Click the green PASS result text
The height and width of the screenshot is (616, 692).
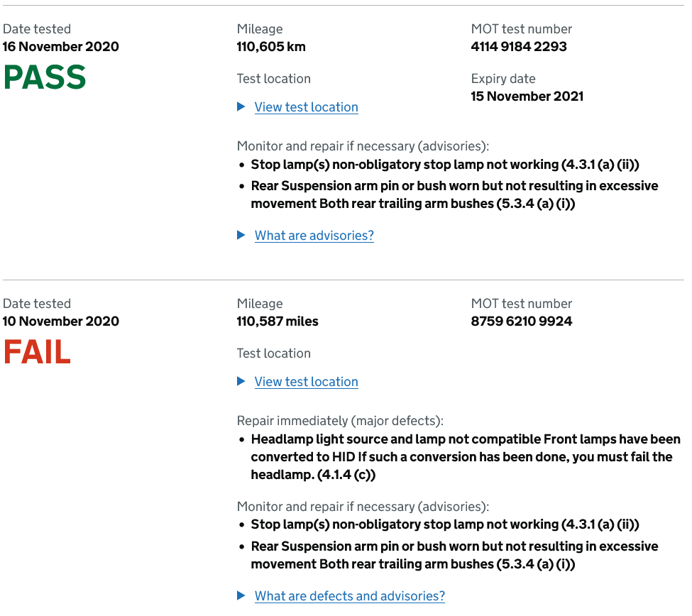click(x=45, y=77)
